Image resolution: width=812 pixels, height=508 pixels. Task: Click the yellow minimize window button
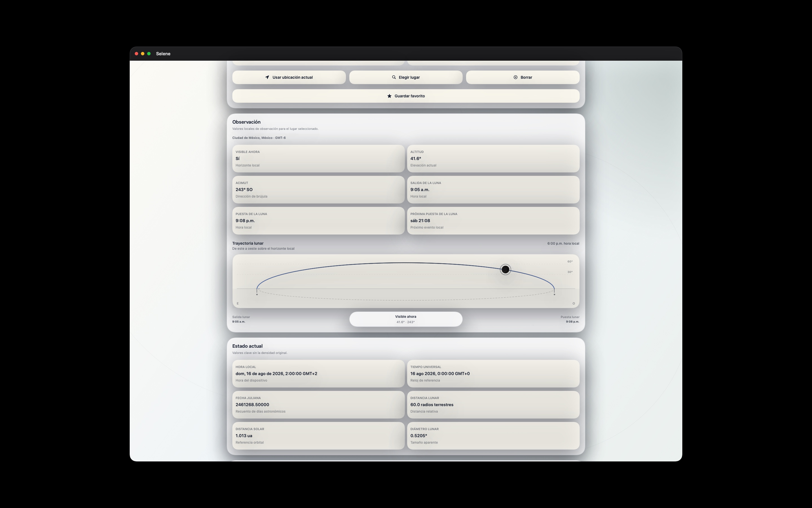click(x=143, y=54)
